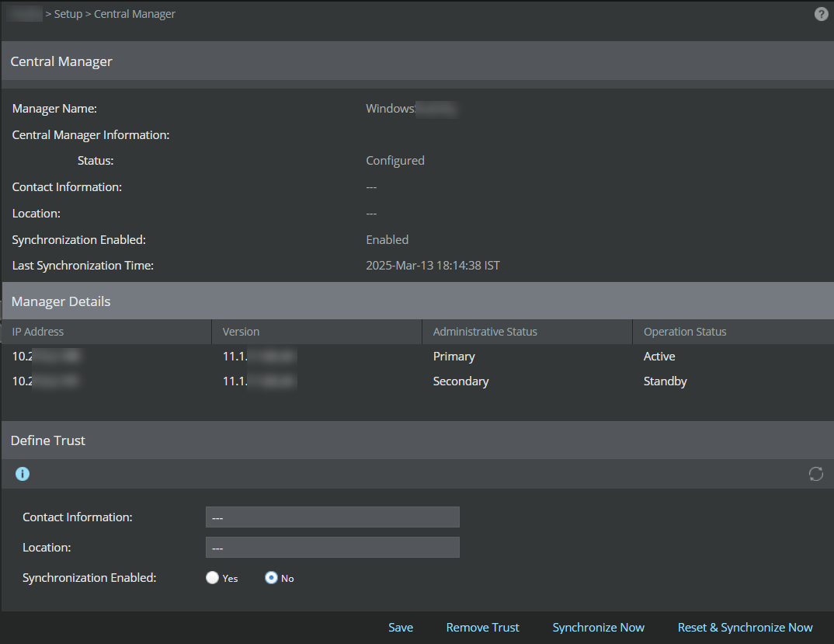Click the Manager Name value starting with Windows
The height and width of the screenshot is (644, 834).
(411, 109)
